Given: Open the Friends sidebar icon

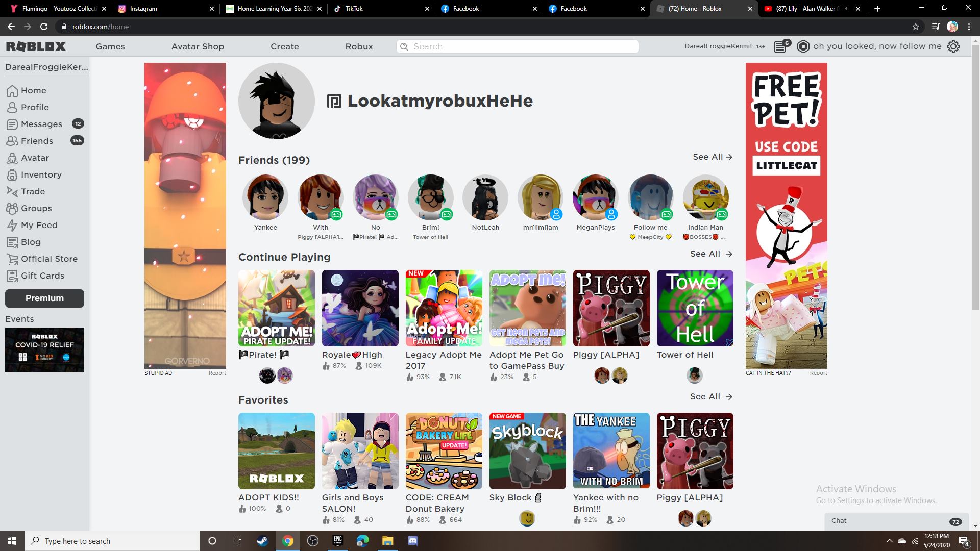Looking at the screenshot, I should pyautogui.click(x=12, y=141).
